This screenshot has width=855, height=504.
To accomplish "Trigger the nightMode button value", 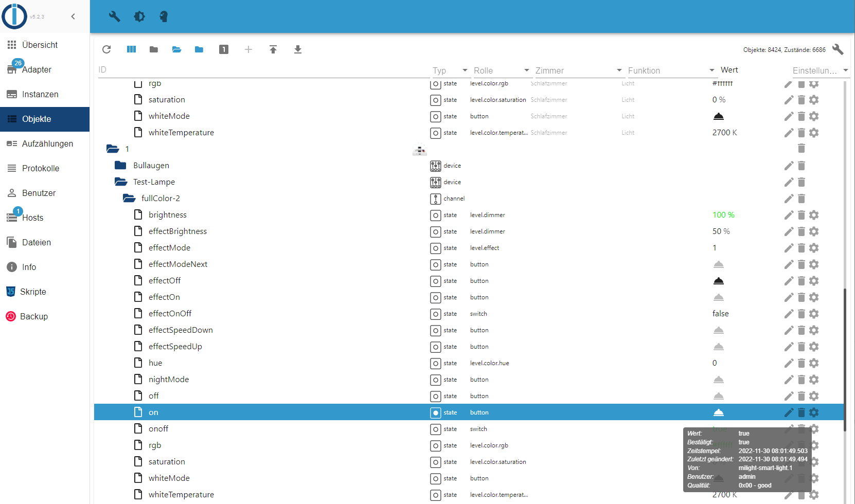I will click(x=719, y=380).
